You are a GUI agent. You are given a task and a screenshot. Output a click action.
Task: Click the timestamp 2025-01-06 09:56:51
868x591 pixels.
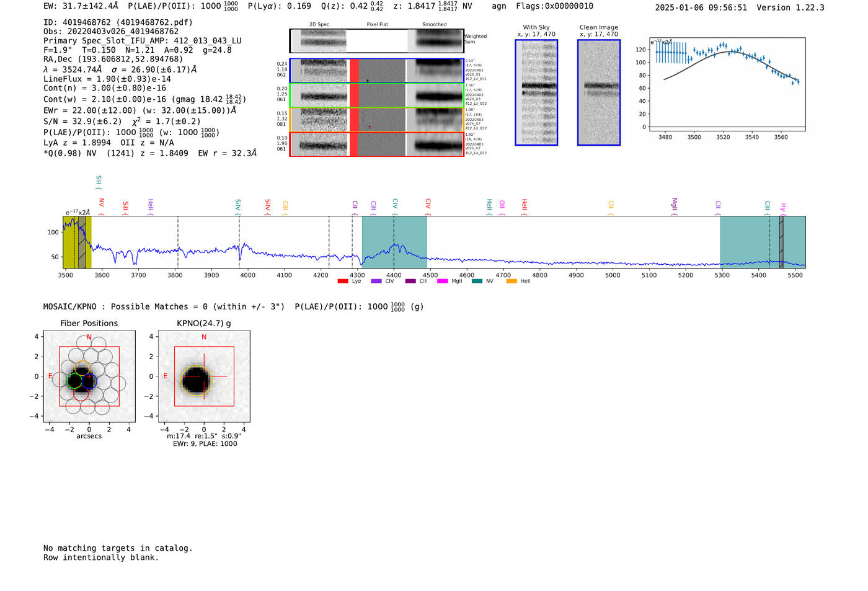pyautogui.click(x=701, y=8)
